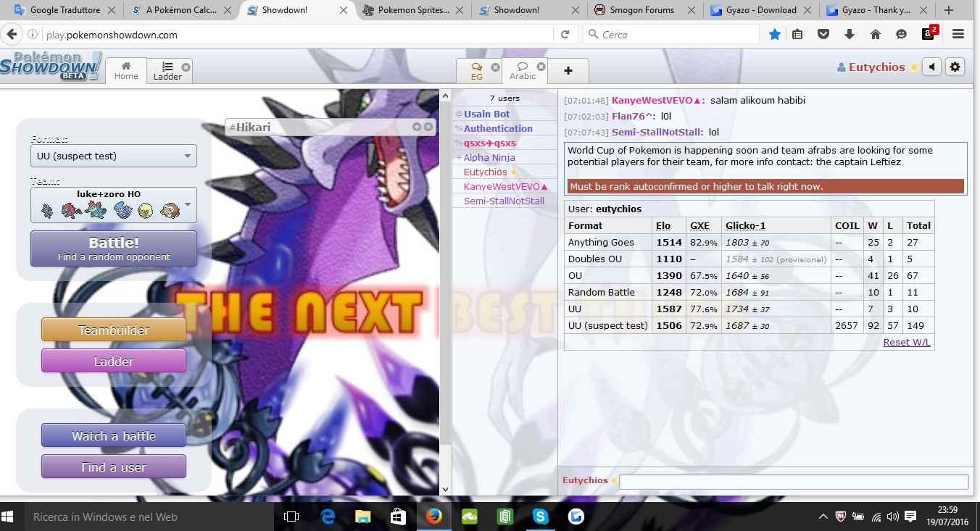980x531 pixels.
Task: Click Watch a battle
Action: (114, 435)
